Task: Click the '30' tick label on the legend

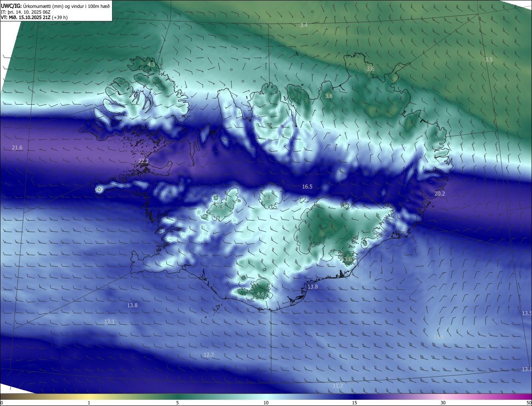Action: 443,403
